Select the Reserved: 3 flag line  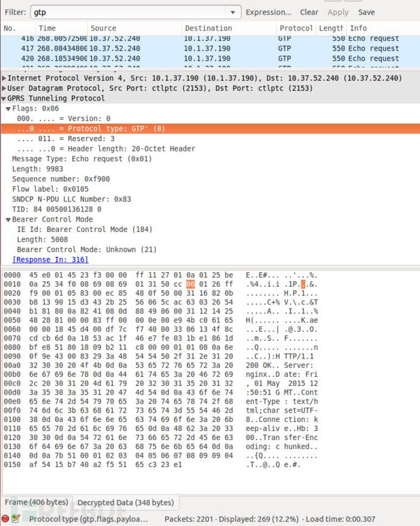coord(66,139)
